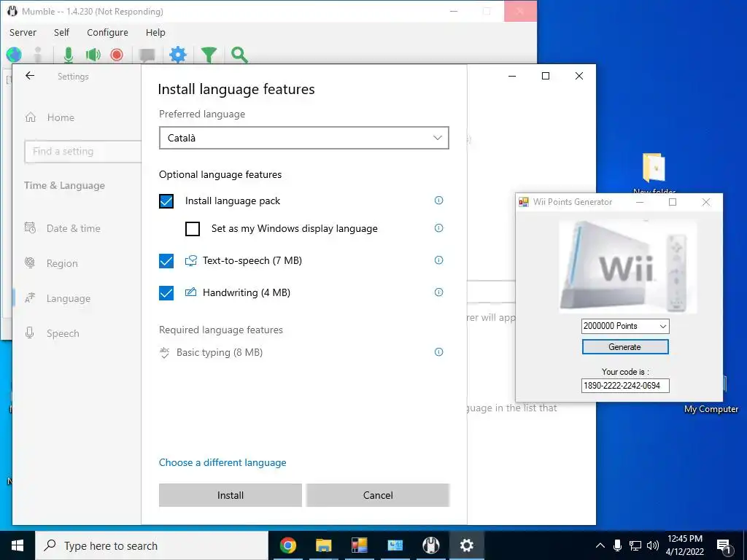Uncheck Text-to-speech (7 MB) checkbox
This screenshot has width=747, height=560.
(166, 261)
